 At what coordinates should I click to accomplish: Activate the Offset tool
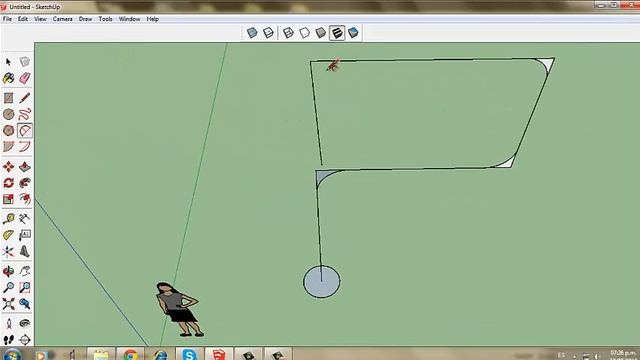24,199
